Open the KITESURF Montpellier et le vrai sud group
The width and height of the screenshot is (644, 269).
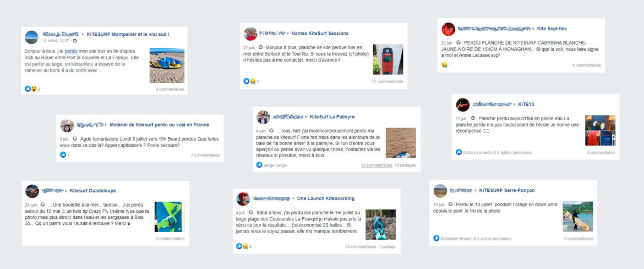tap(128, 34)
